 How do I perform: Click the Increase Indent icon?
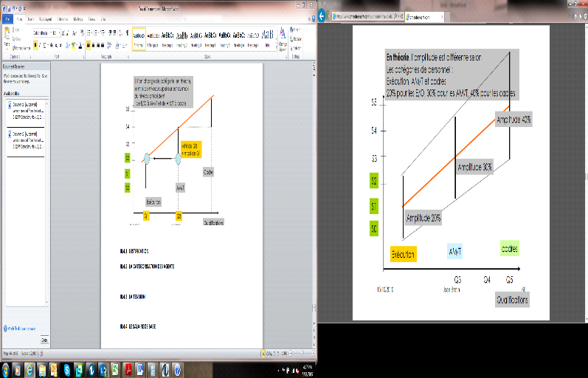click(114, 32)
